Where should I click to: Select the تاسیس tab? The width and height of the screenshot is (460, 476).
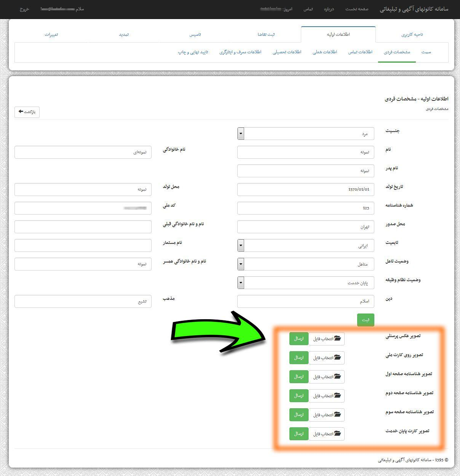point(195,35)
